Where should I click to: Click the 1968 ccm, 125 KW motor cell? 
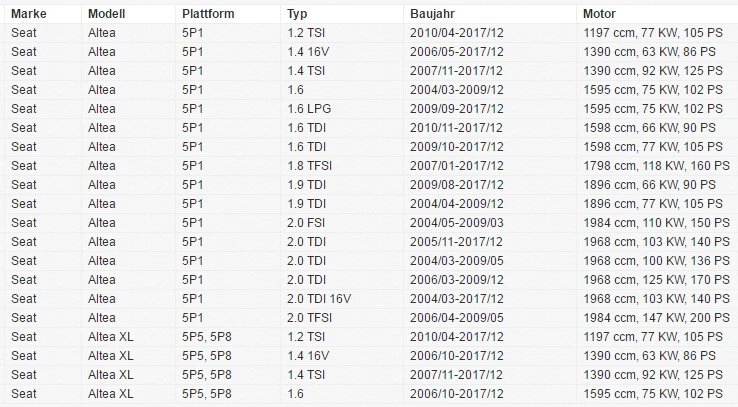657,279
